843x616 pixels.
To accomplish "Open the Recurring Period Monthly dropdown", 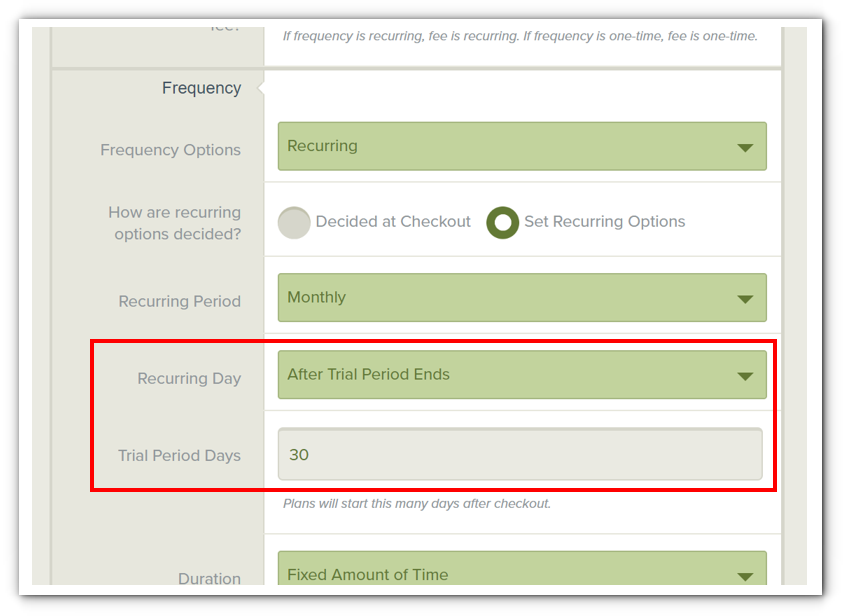I will coord(522,297).
